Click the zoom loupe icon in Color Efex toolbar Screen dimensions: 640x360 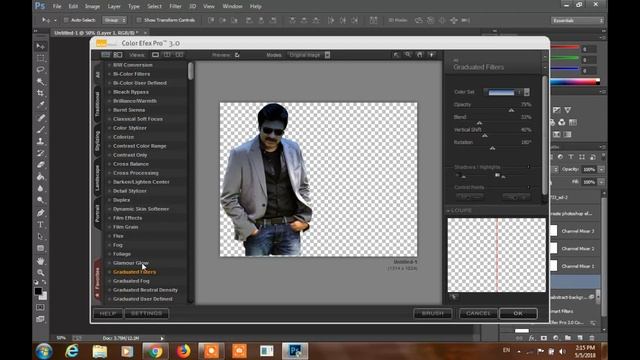coord(408,55)
